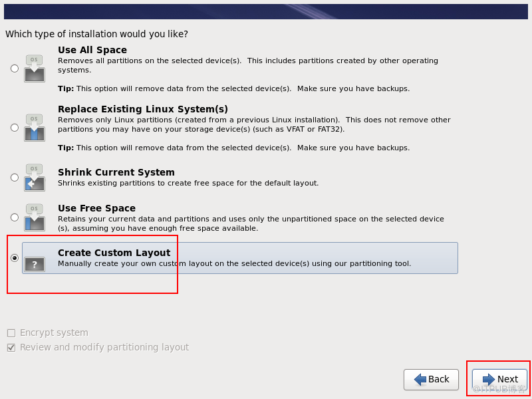This screenshot has width=532, height=399.
Task: Click the Replace Existing Linux System(s) title
Action: tap(143, 109)
